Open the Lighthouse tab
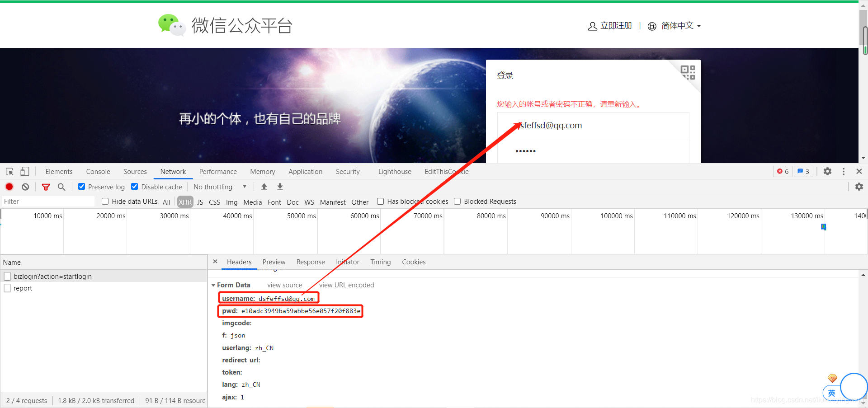868x408 pixels. point(395,172)
